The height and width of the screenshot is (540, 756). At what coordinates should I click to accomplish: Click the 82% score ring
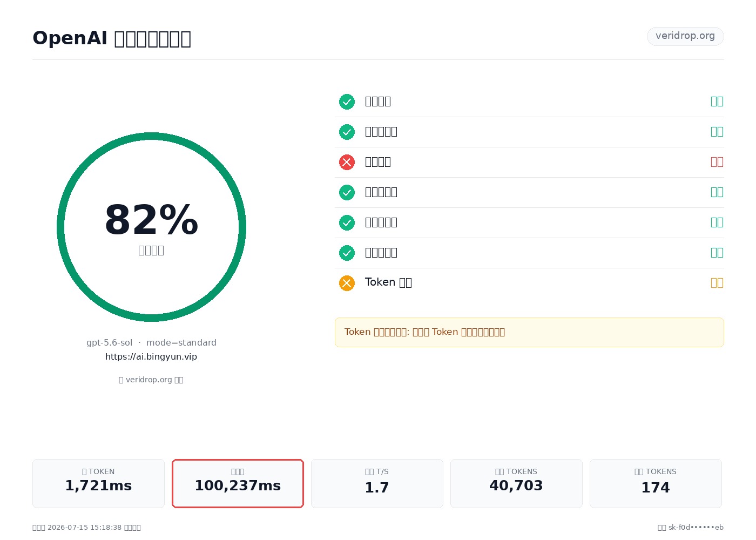[x=151, y=227]
